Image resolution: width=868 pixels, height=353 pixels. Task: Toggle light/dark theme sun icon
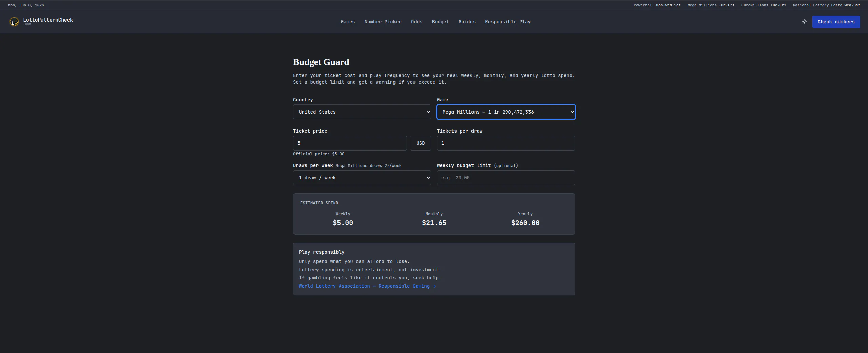pos(804,22)
